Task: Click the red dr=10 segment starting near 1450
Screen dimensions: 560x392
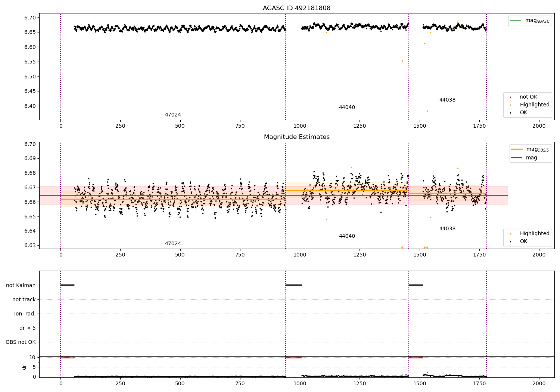Action: [416, 357]
